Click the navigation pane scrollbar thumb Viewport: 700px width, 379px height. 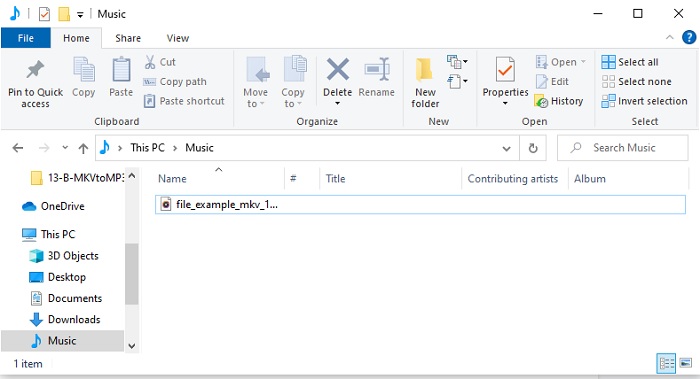131,274
